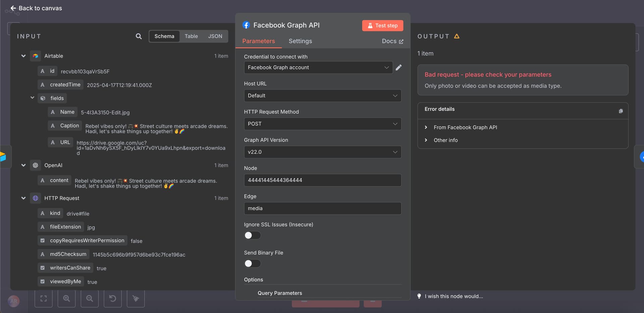Open the Settings tab
Screen dimensions: 644x313
point(300,41)
